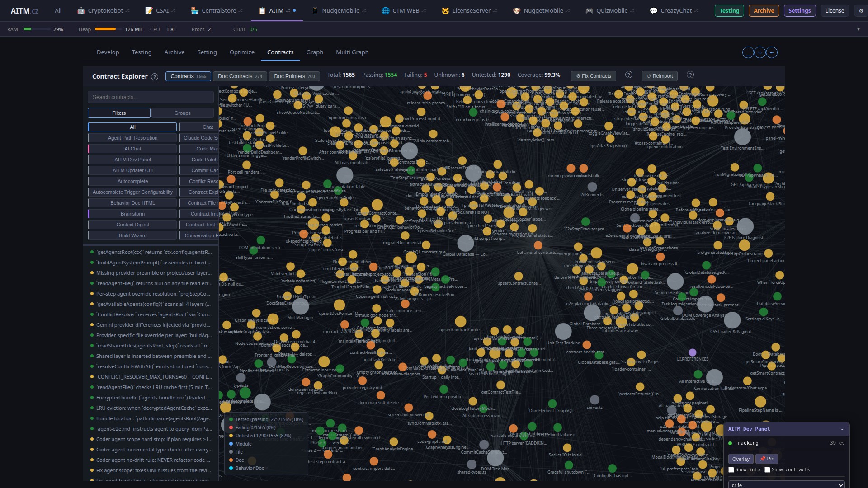Select the All projects tab
Screen dimensions: 868x488
pyautogui.click(x=58, y=10)
